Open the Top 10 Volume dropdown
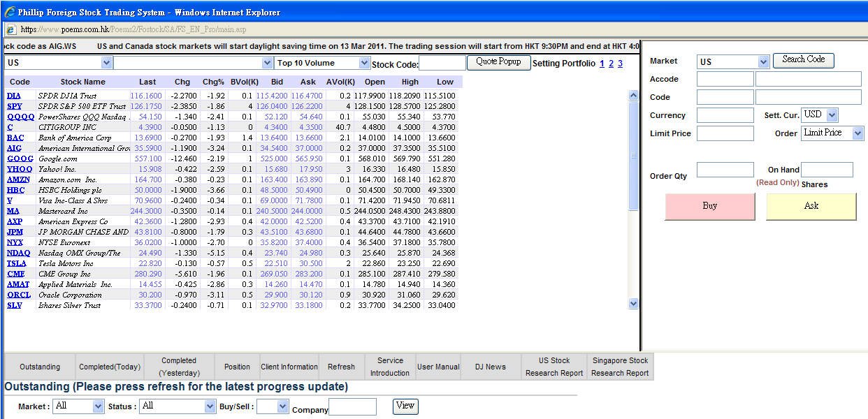The image size is (868, 419). click(x=363, y=63)
